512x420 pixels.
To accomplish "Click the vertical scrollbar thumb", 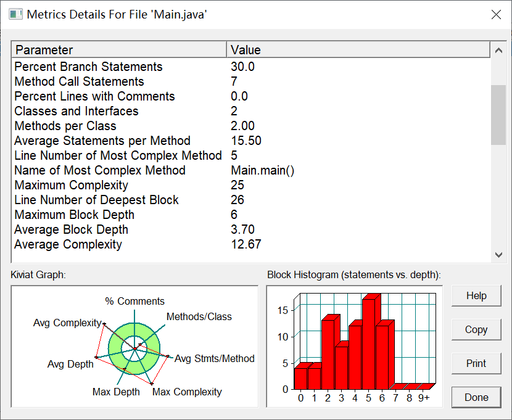I will pyautogui.click(x=498, y=115).
